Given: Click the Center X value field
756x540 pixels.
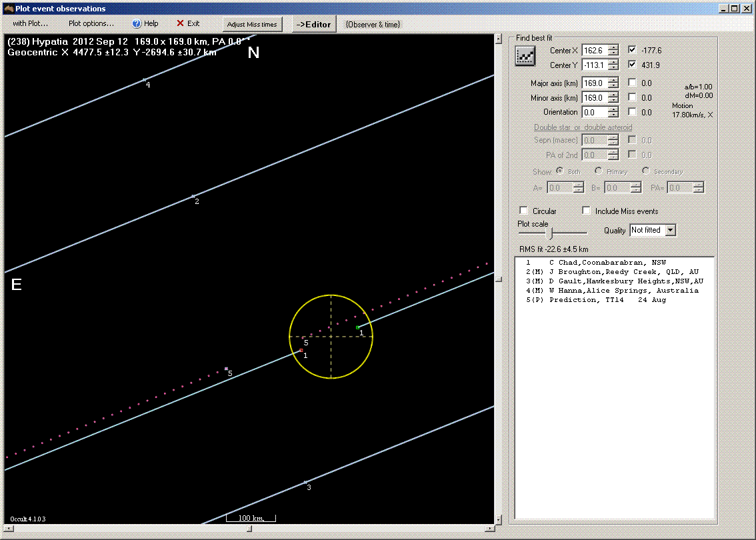Looking at the screenshot, I should pyautogui.click(x=595, y=50).
